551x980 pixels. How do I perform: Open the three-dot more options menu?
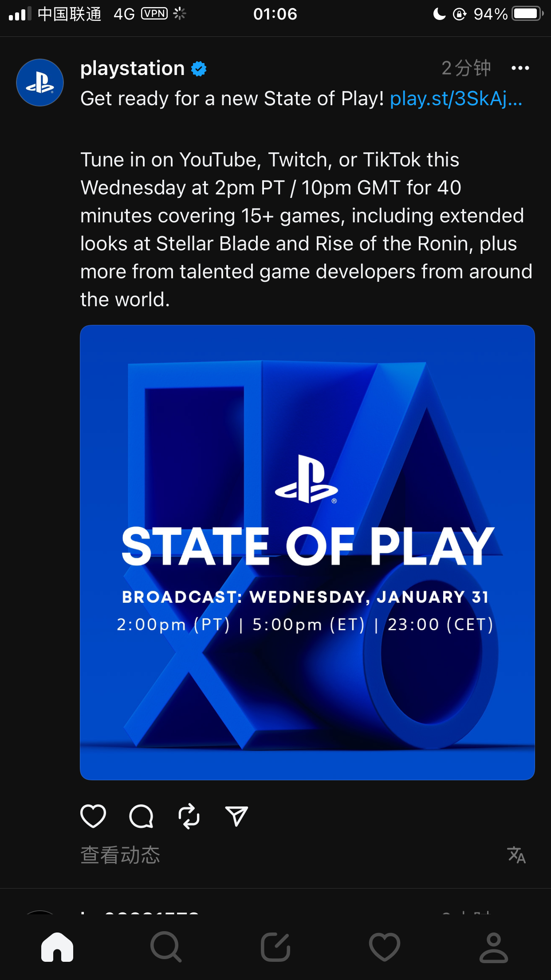pos(520,68)
